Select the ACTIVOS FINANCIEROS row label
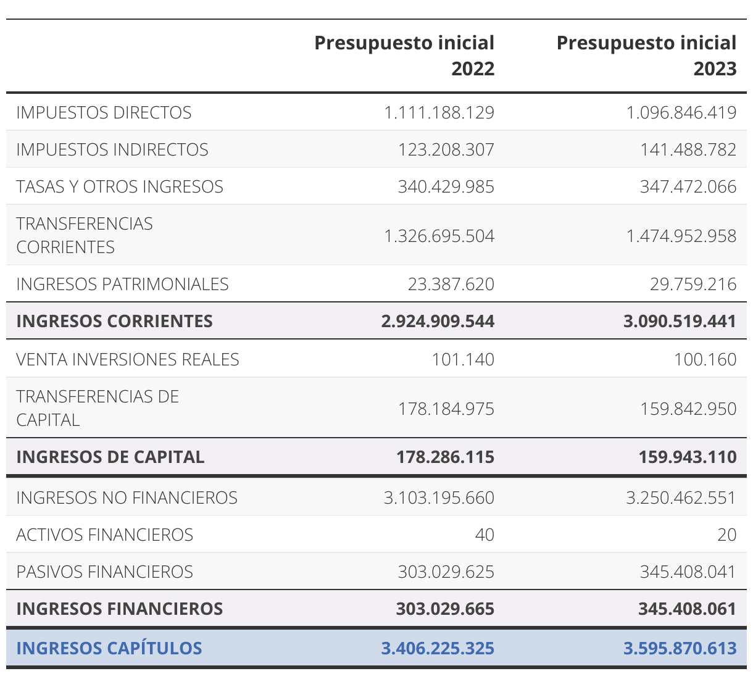753x700 pixels. 104,535
